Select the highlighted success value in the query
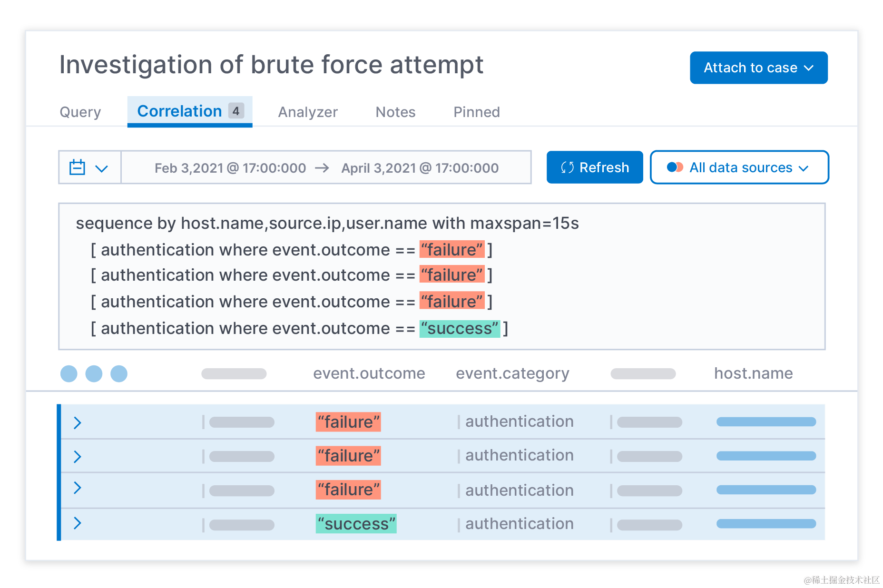The image size is (883, 588). click(460, 328)
